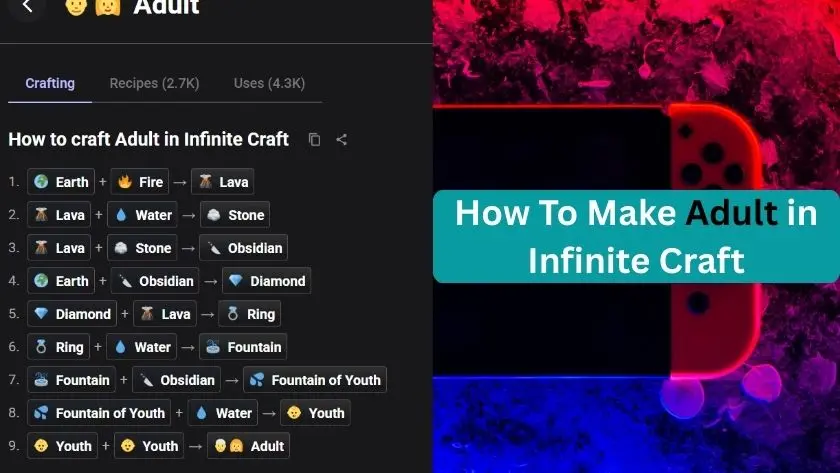
Task: Click first Youth ingredient in step 9
Action: pos(63,446)
